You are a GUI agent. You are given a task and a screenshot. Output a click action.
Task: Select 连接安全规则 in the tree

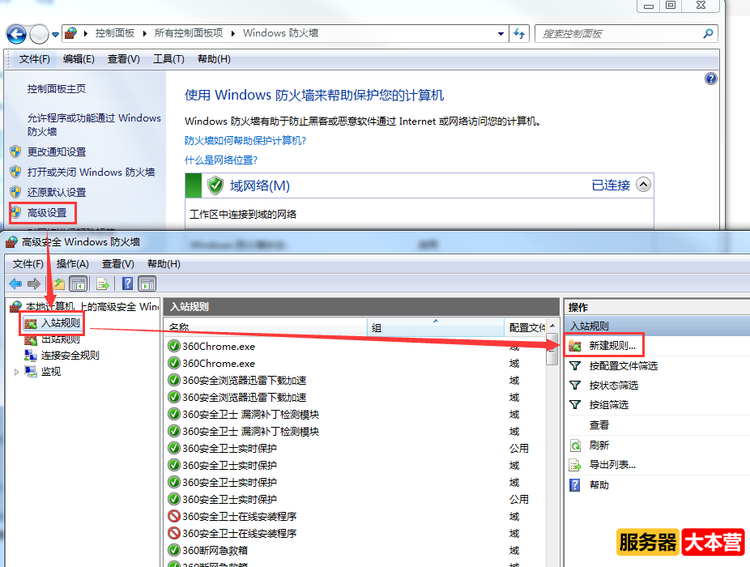coord(70,355)
